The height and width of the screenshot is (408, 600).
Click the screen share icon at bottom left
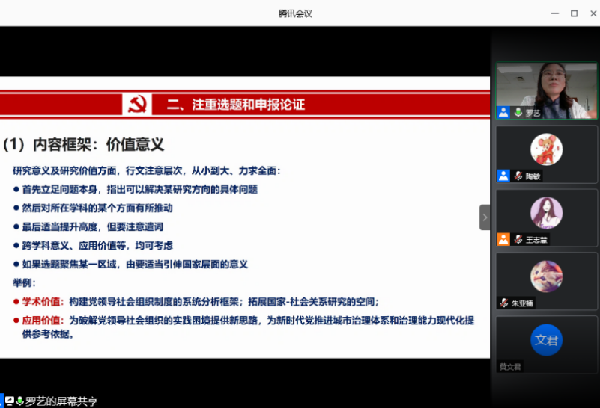tap(7, 401)
